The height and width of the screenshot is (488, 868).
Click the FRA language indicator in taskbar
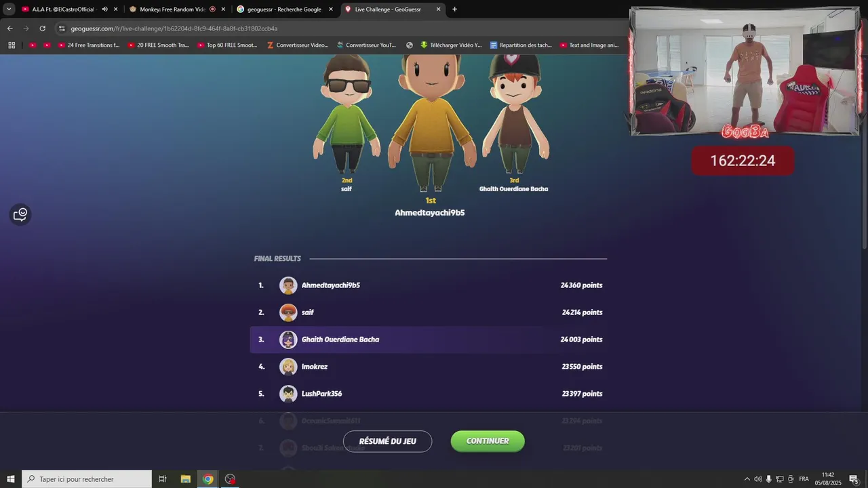804,479
